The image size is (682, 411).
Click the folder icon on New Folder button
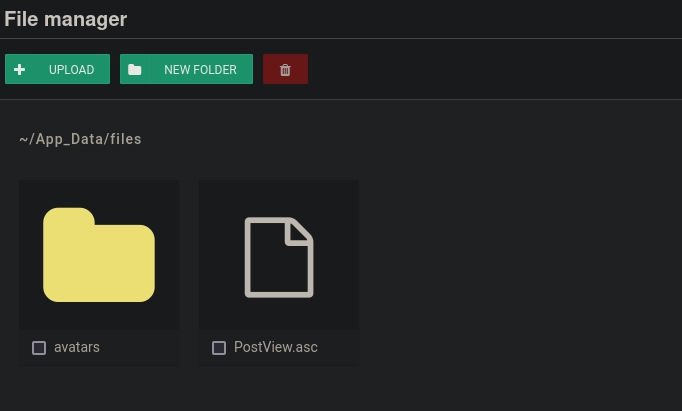point(135,70)
